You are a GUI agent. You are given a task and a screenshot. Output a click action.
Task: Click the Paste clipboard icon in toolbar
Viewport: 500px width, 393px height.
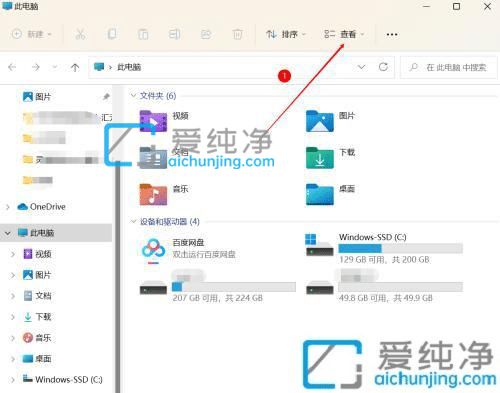coord(143,34)
